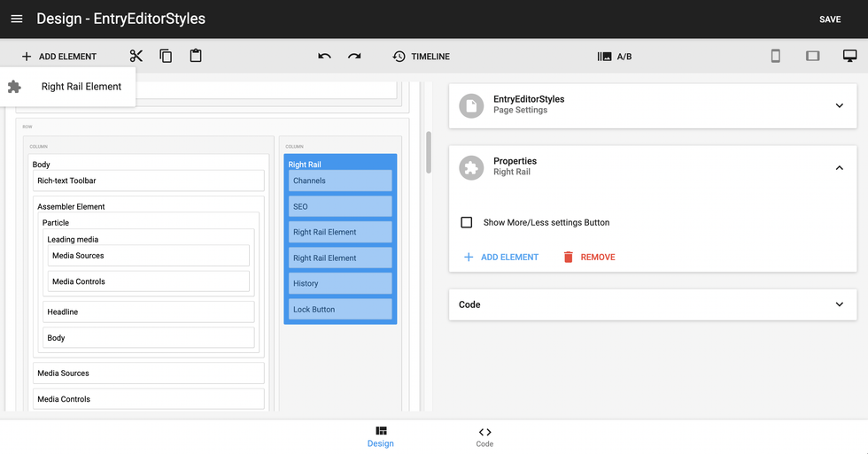Click the SAVE button
This screenshot has height=454, width=868.
pyautogui.click(x=830, y=19)
